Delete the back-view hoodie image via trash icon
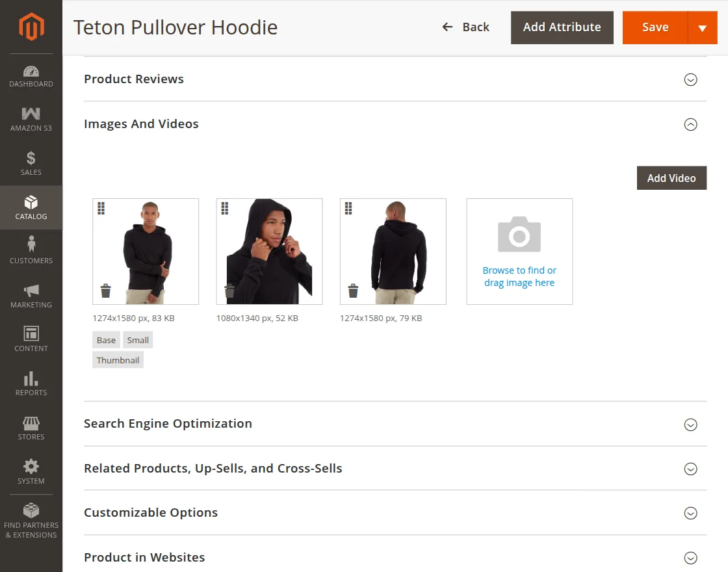This screenshot has width=728, height=572. click(353, 291)
